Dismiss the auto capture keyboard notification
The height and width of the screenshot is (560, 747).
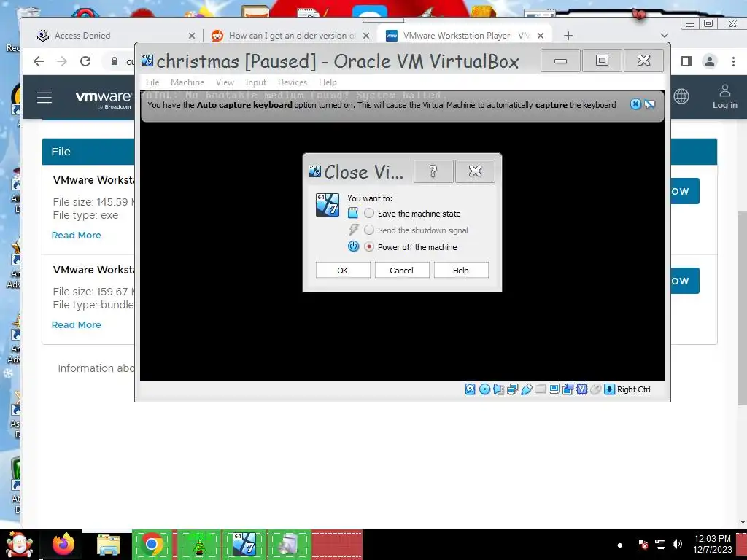(x=635, y=104)
